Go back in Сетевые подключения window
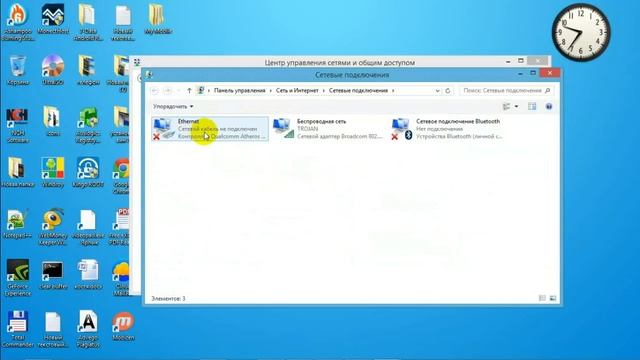Image resolution: width=640 pixels, height=360 pixels. pos(154,91)
